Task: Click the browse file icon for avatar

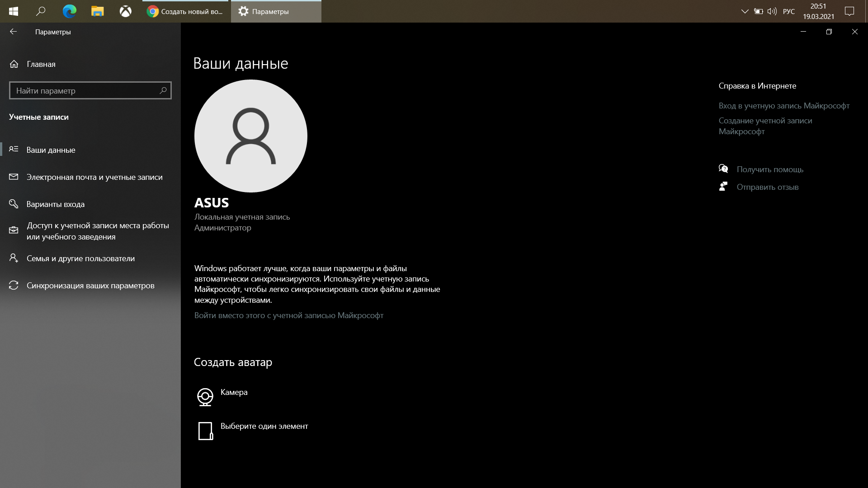Action: 206,431
